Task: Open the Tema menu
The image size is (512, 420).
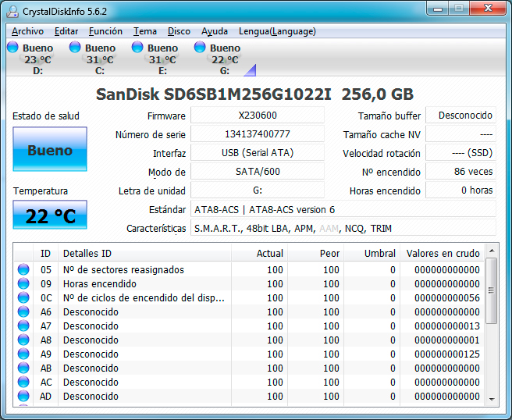Action: (x=145, y=31)
